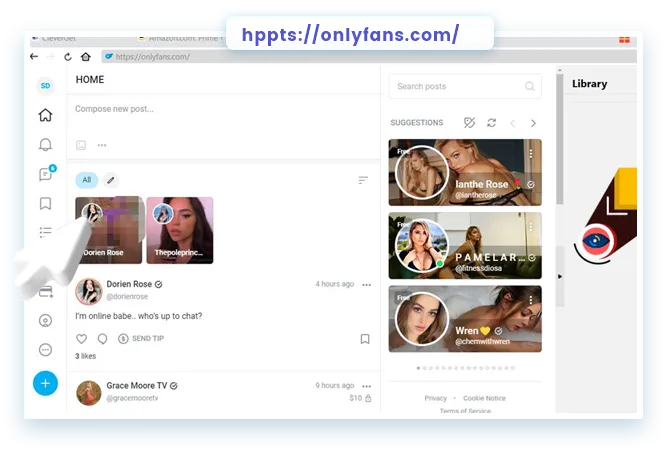Image resolution: width=664 pixels, height=463 pixels.
Task: Click the Search posts field
Action: (465, 86)
